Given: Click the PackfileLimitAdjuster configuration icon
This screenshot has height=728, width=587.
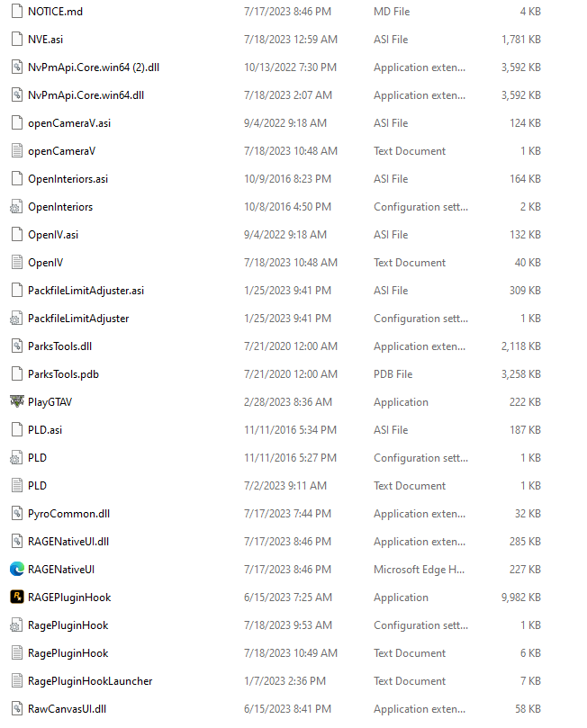Looking at the screenshot, I should tap(17, 318).
